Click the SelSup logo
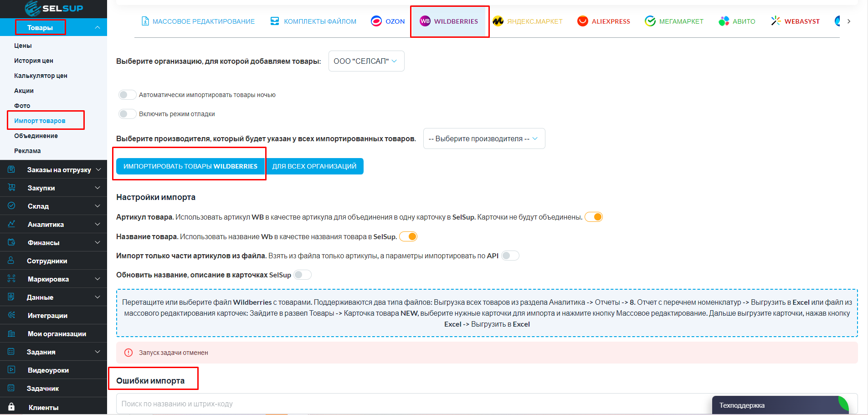868x415 pixels. coord(54,8)
